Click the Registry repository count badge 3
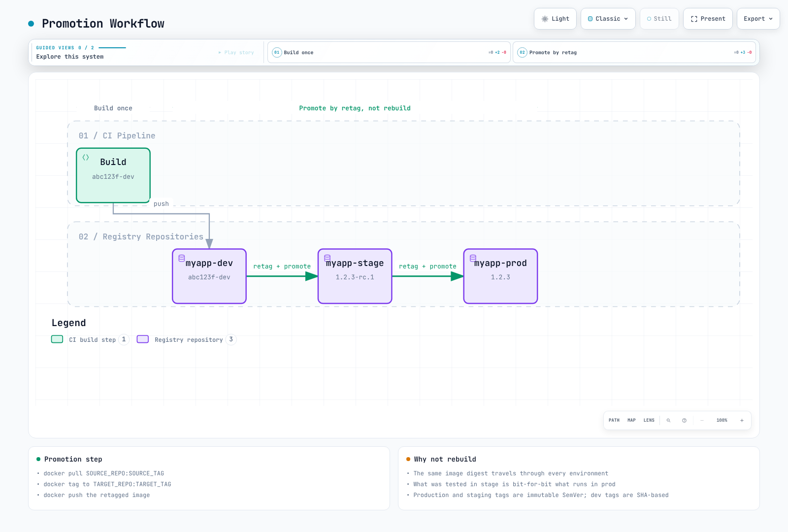Screen dimensions: 788x532 [x=231, y=339]
